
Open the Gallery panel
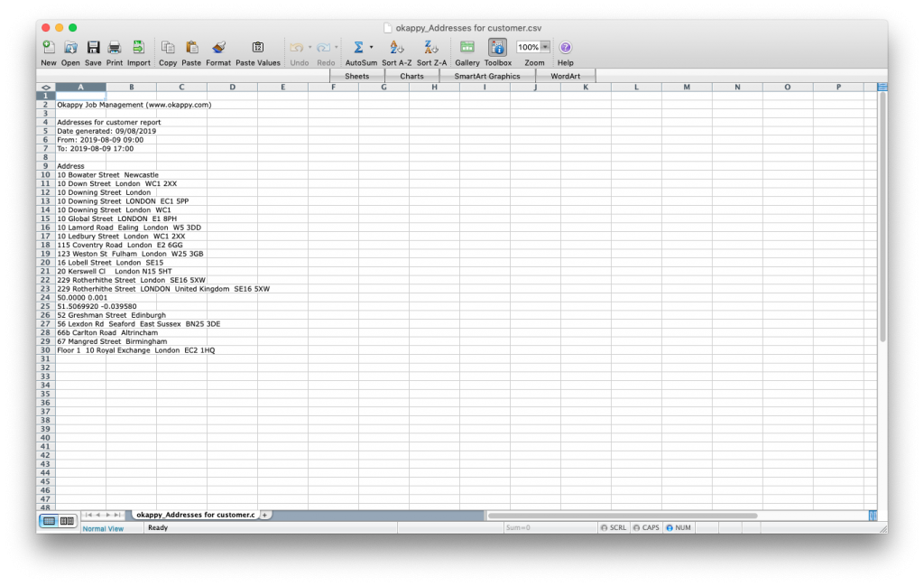point(467,48)
